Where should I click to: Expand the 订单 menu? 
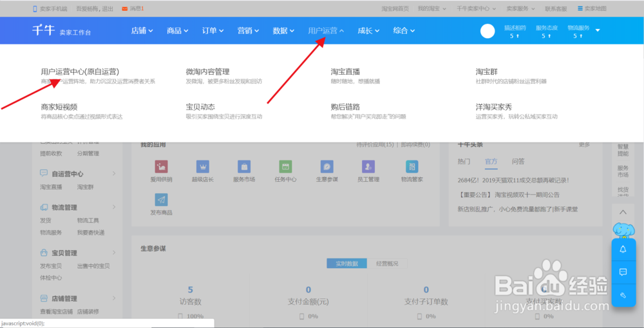point(213,30)
